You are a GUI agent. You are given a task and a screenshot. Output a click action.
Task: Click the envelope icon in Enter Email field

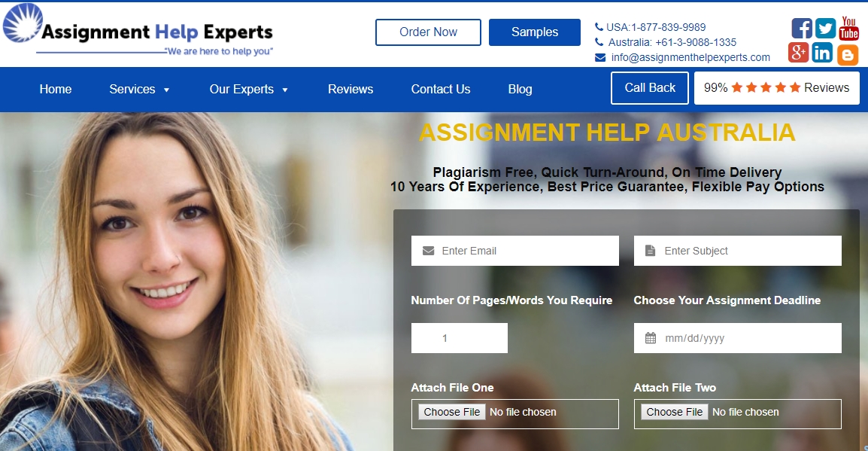click(428, 251)
